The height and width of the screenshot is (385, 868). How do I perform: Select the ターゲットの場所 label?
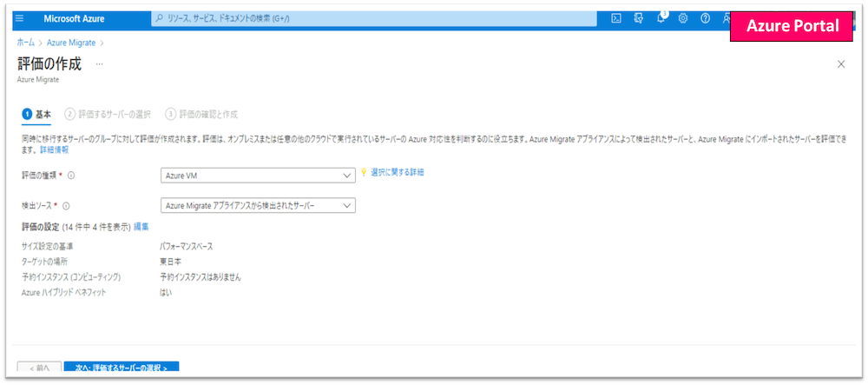45,262
